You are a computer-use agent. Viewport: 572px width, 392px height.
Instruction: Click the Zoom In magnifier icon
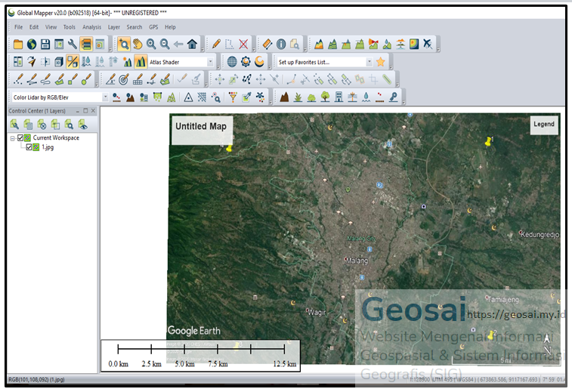point(151,44)
